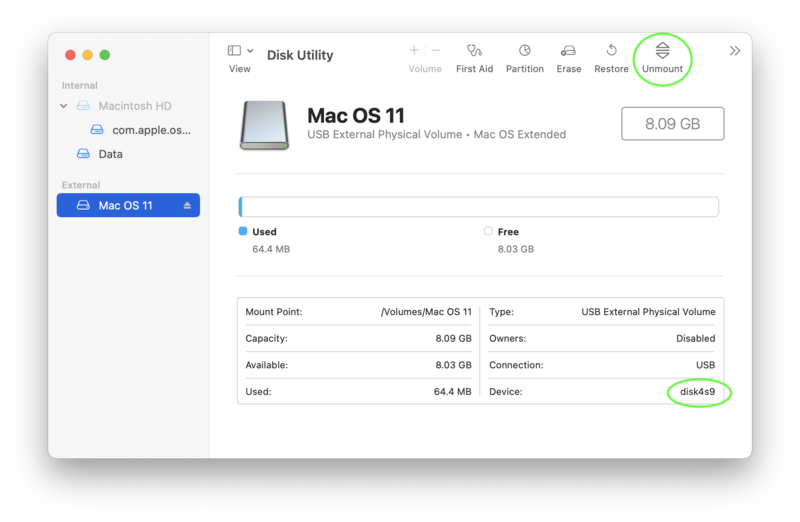Click the red close window button
Screen dimensions: 800x522
[70, 55]
